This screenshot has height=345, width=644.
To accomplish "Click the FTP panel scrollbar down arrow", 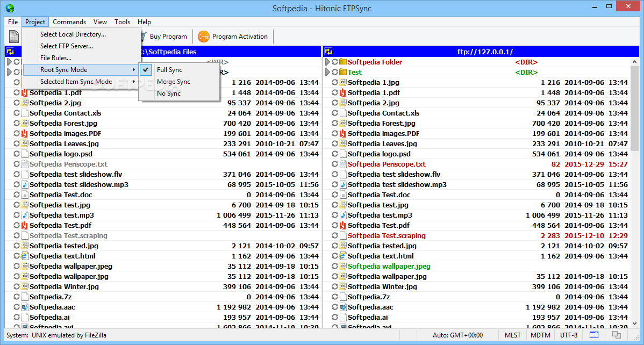I will click(x=634, y=323).
